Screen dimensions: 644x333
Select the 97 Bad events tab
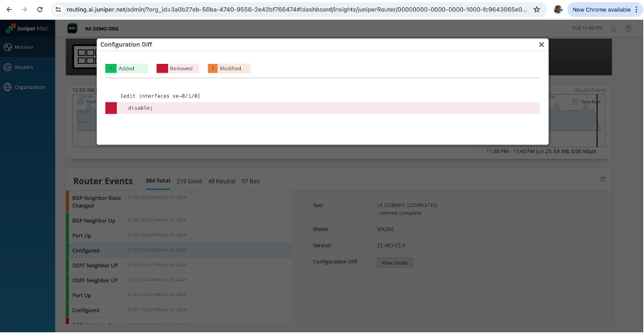click(251, 181)
